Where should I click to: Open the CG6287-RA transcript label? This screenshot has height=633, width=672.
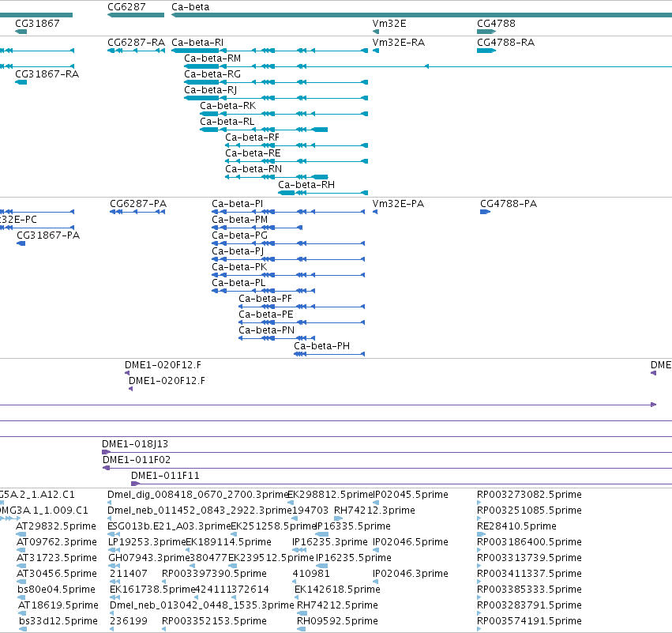coord(137,42)
